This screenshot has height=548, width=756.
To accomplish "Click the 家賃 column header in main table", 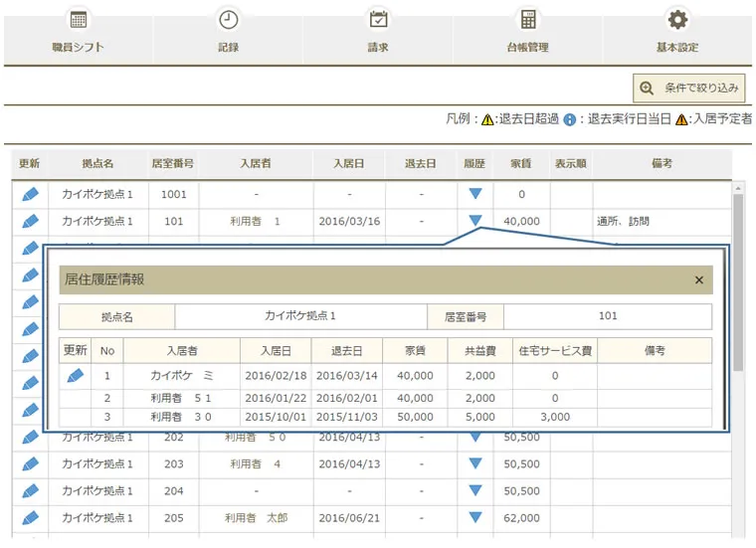I will coord(521,163).
